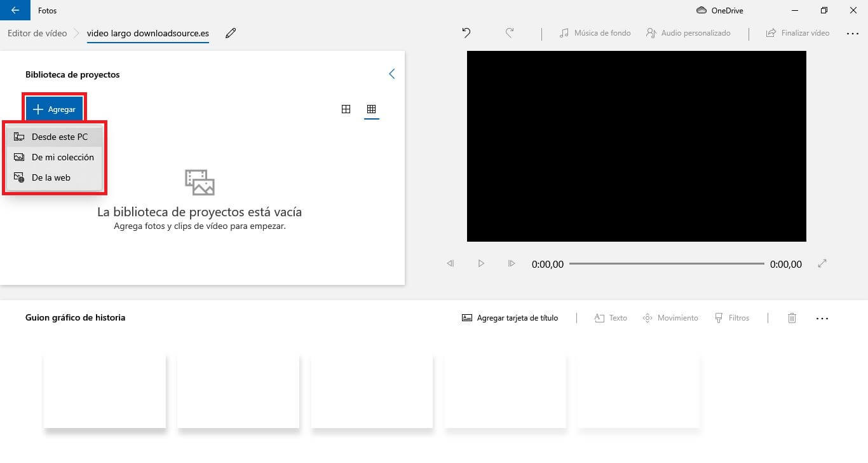Screen dimensions: 868x463
Task: Collapse the Biblioteca de proyectos panel
Action: [x=391, y=74]
